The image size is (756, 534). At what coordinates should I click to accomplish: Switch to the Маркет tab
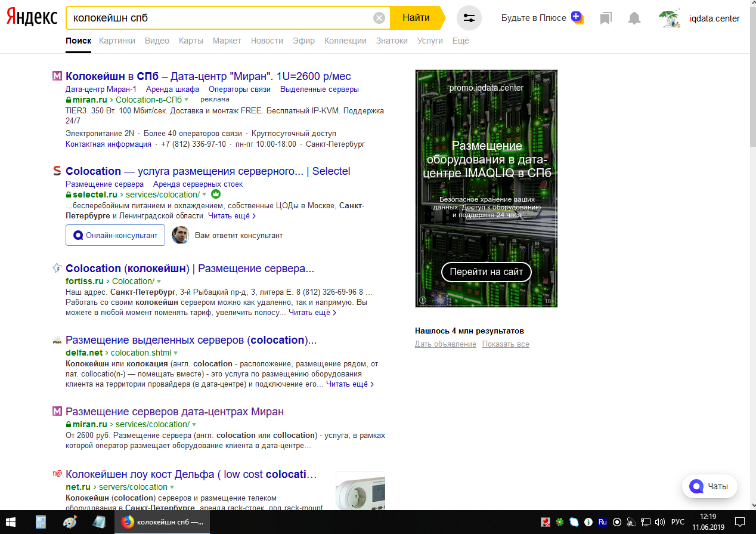click(227, 41)
